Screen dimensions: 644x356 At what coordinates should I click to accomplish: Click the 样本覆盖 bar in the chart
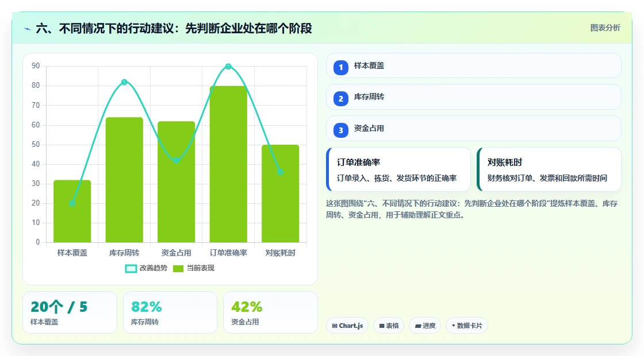point(72,211)
